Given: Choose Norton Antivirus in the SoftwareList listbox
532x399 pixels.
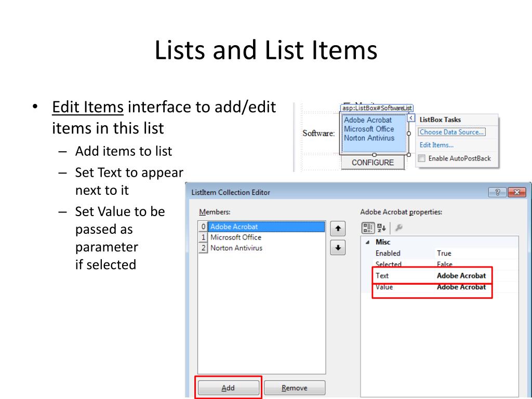Looking at the screenshot, I should coord(369,138).
